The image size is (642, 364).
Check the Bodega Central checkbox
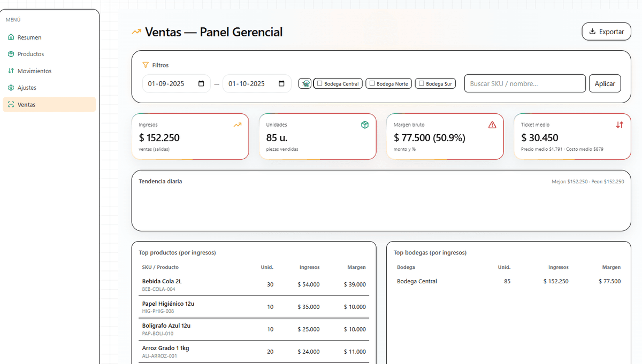[x=319, y=83]
